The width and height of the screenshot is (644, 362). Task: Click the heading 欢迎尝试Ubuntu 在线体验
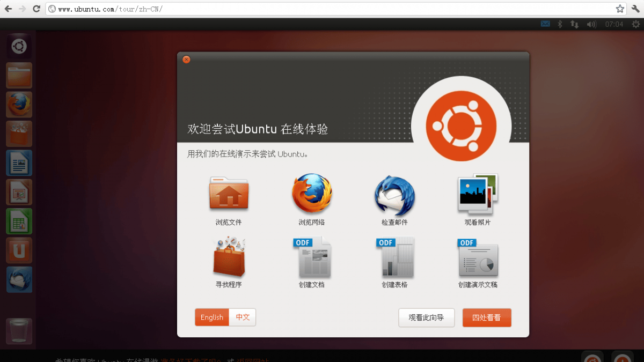pos(258,129)
